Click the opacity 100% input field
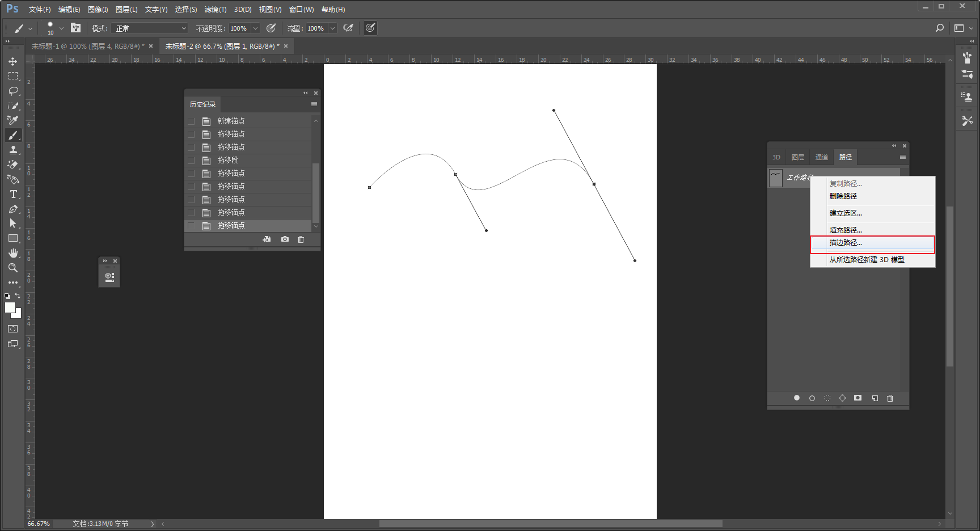 [239, 28]
